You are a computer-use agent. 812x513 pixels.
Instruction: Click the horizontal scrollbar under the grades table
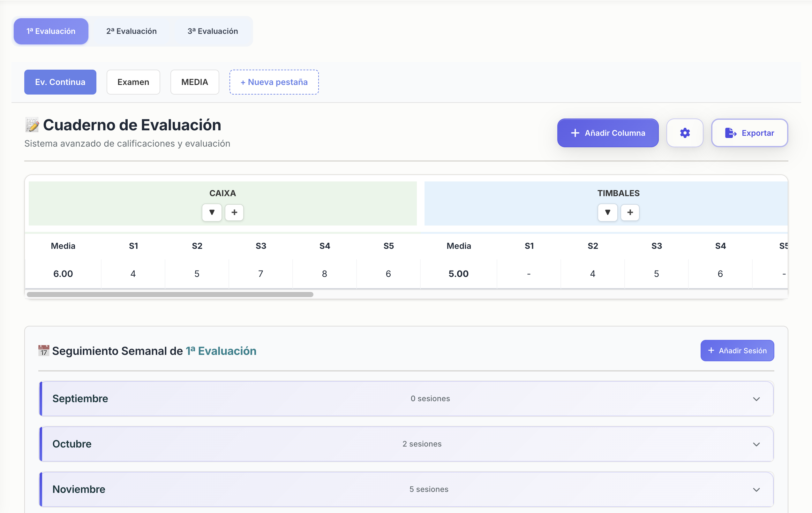(x=170, y=294)
